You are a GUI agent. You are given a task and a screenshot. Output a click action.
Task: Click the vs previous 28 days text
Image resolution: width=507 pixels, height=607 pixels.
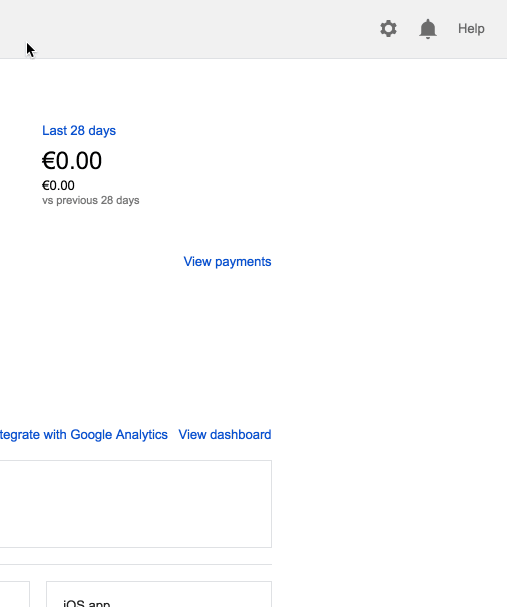pos(91,201)
